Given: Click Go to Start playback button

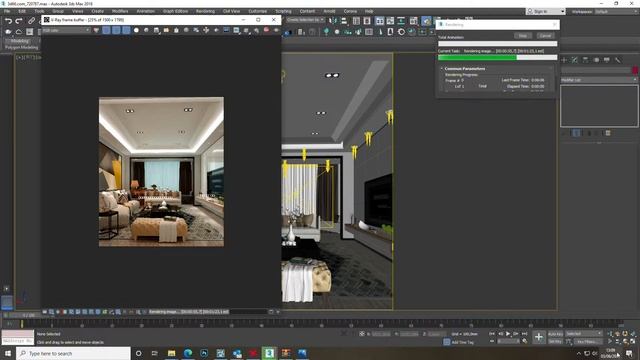Looking at the screenshot, I should coord(492,334).
